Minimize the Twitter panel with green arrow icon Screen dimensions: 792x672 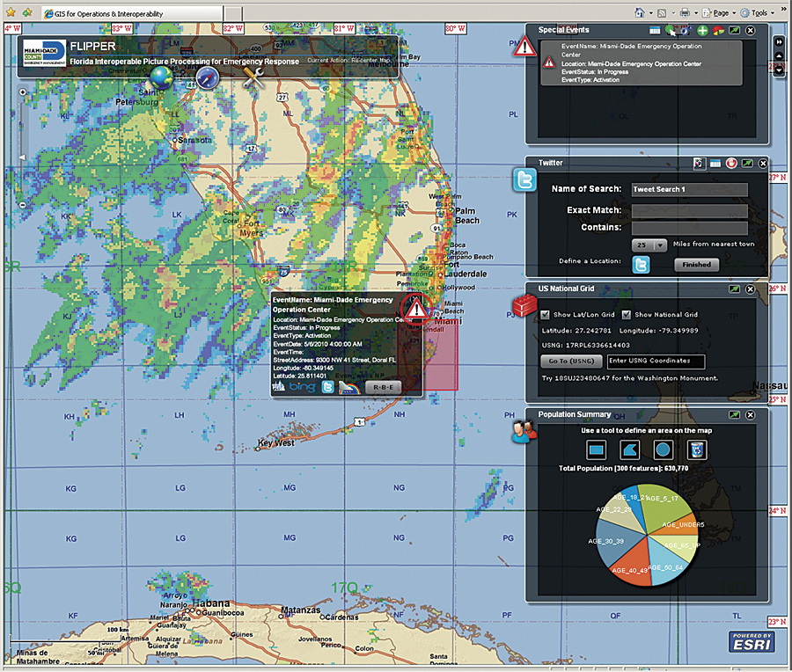tap(747, 163)
